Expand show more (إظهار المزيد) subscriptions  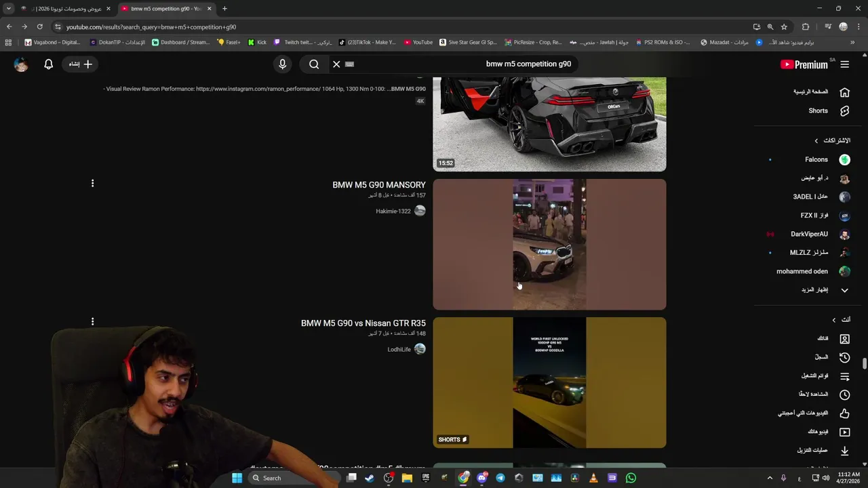[x=824, y=289]
